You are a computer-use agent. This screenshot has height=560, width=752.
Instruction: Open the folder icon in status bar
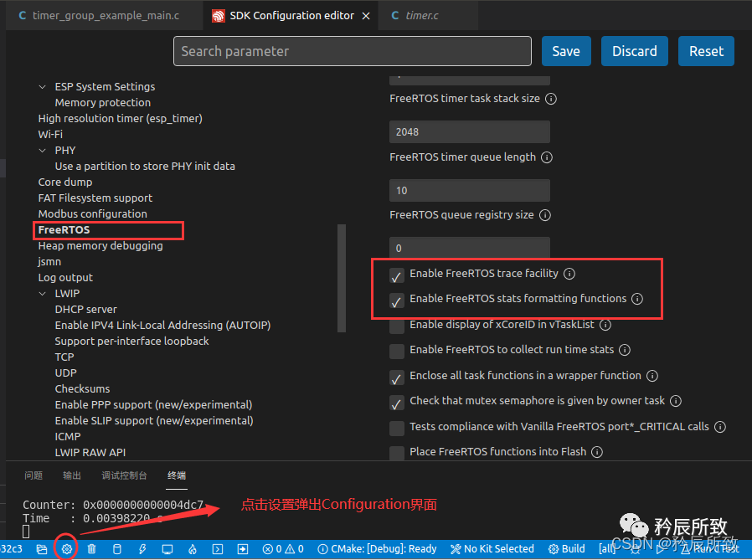(42, 549)
